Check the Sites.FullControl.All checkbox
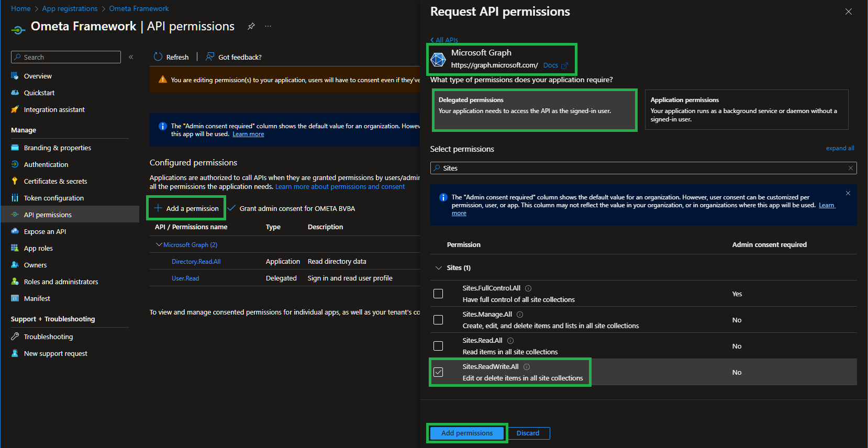This screenshot has height=448, width=868. [x=438, y=294]
